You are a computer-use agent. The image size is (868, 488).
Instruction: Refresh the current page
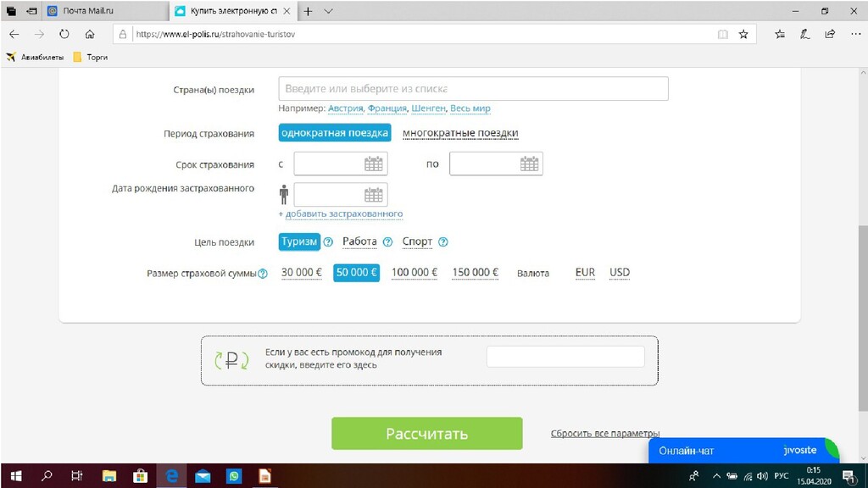coord(64,34)
